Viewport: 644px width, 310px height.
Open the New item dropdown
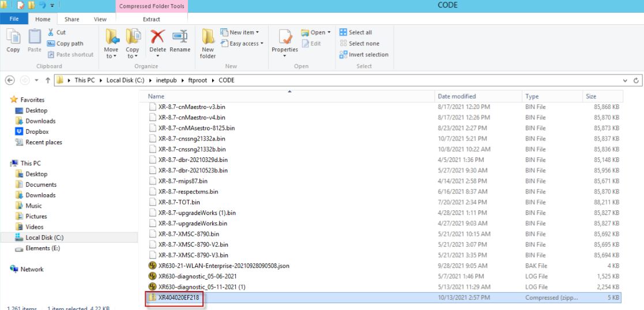(x=240, y=32)
